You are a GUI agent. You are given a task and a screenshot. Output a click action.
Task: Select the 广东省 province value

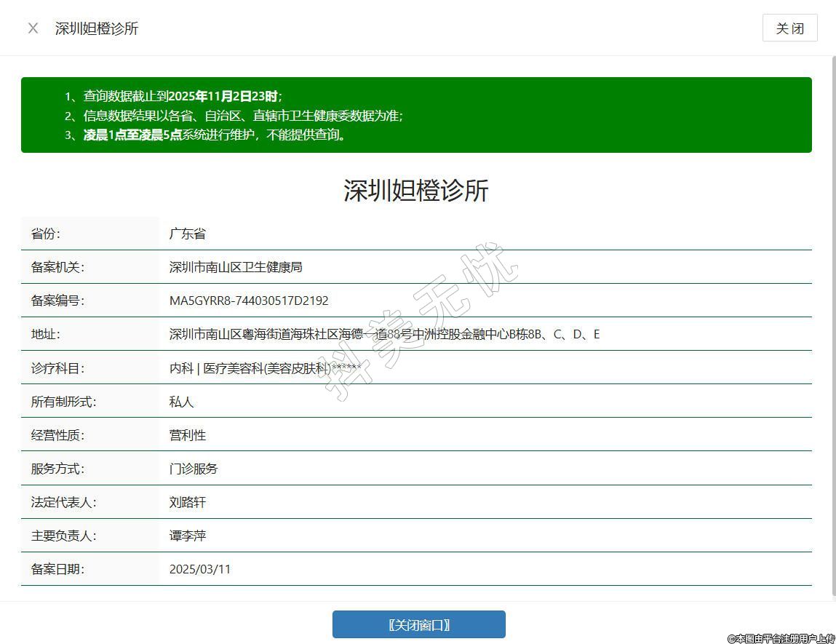pos(188,234)
